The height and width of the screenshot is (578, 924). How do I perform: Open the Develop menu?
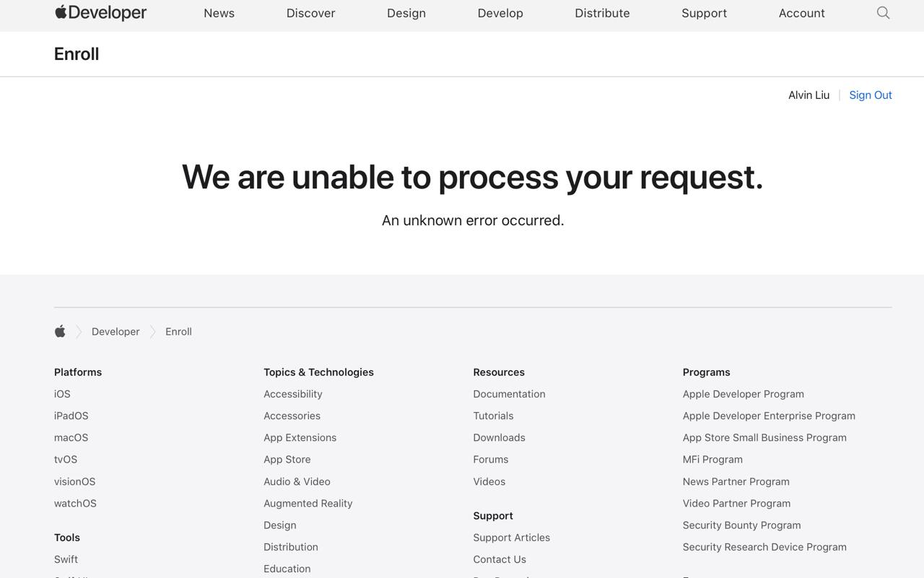[x=500, y=13]
